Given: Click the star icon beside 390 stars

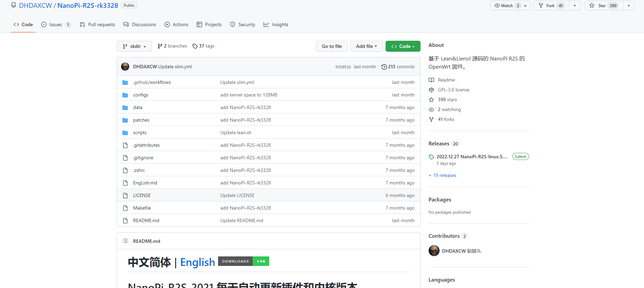Looking at the screenshot, I should pyautogui.click(x=431, y=100).
